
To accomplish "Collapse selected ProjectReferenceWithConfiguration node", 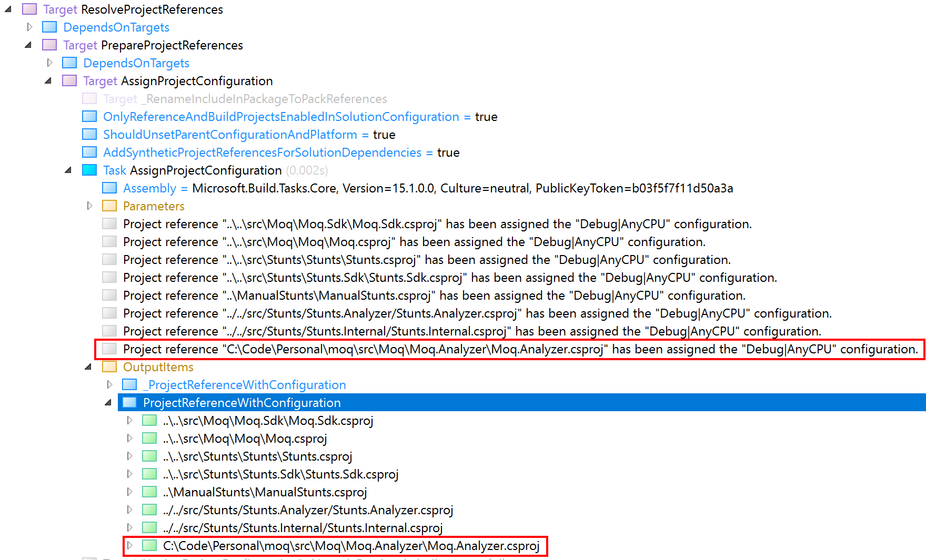I will coord(108,403).
